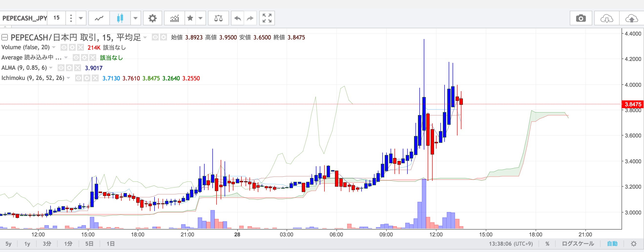Viewport: 644px width, 252px height.
Task: Save chart layout via cloud upload icon
Action: [x=632, y=18]
